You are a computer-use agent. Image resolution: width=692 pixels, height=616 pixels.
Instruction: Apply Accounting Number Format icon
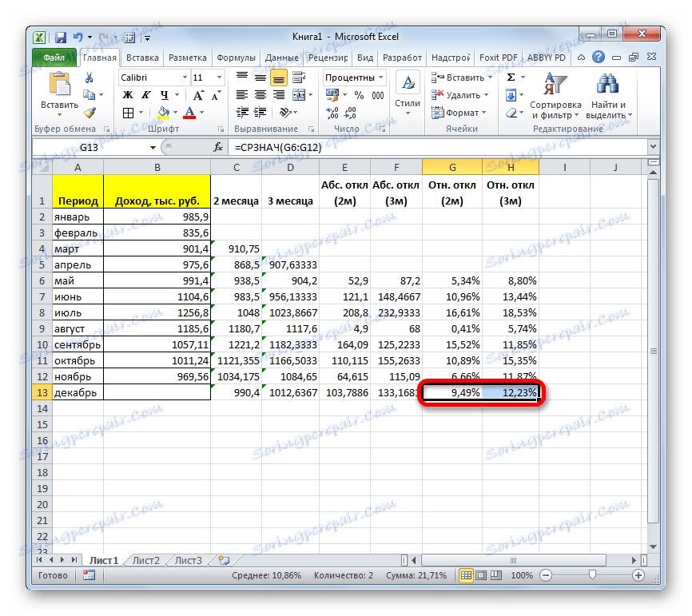(x=332, y=94)
